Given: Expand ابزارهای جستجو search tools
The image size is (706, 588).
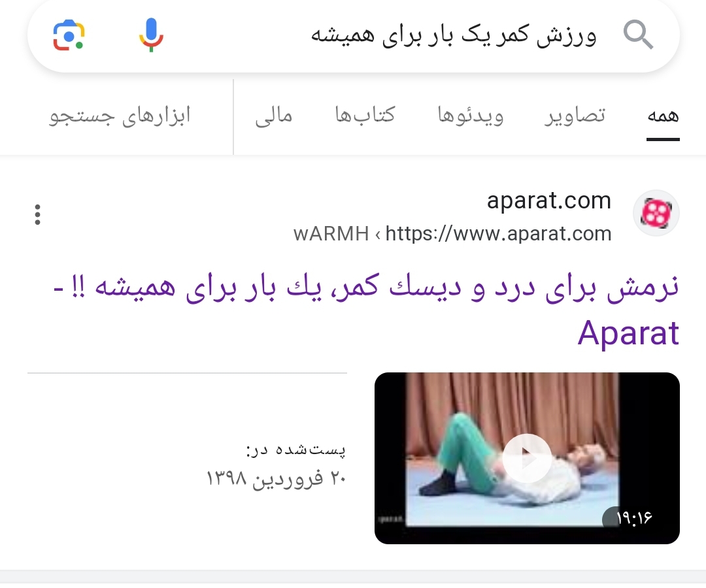Looking at the screenshot, I should tap(120, 116).
